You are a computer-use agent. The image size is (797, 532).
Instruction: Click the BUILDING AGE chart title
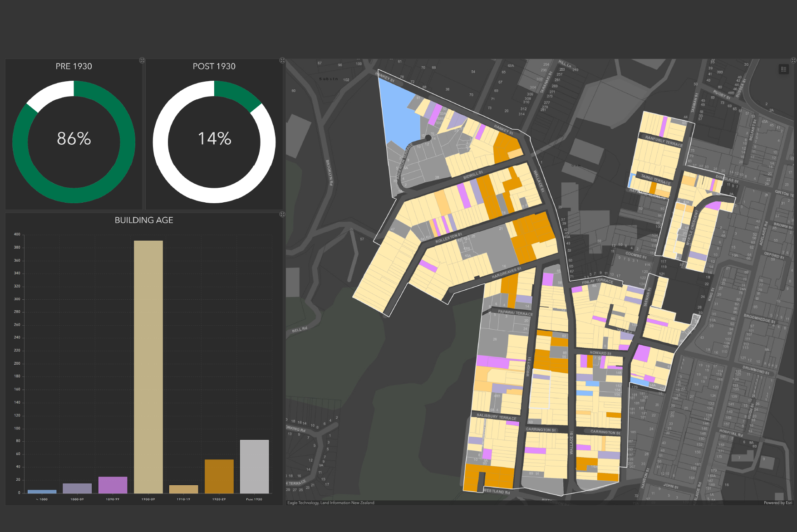(x=144, y=220)
